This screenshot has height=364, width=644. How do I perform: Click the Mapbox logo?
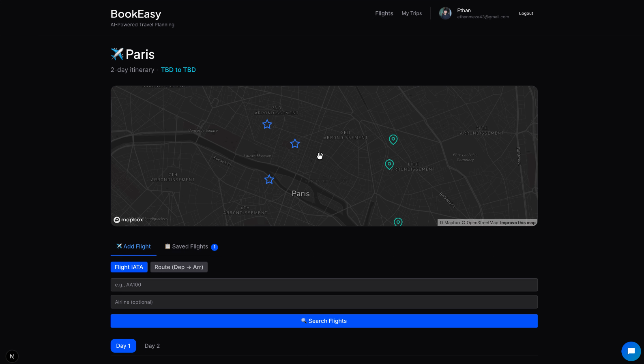point(128,220)
